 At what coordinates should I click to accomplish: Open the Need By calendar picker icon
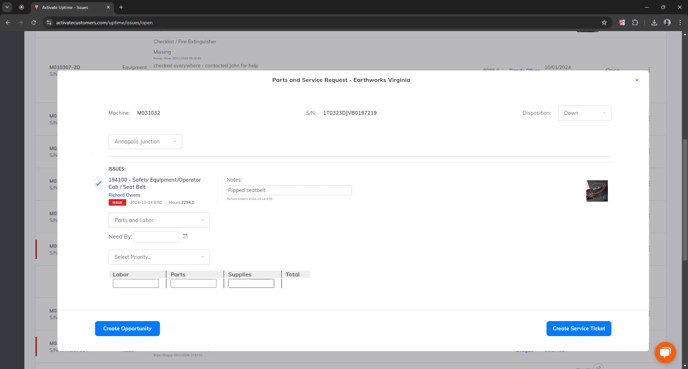(x=185, y=236)
